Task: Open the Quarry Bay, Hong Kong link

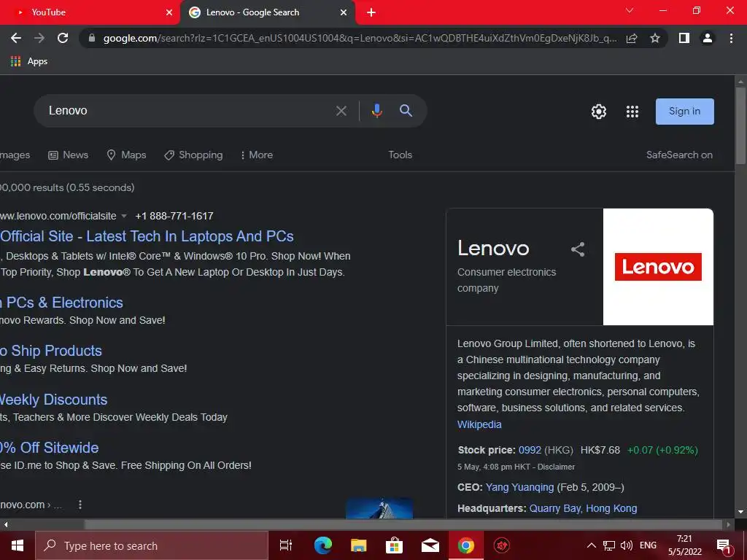Action: pos(583,508)
